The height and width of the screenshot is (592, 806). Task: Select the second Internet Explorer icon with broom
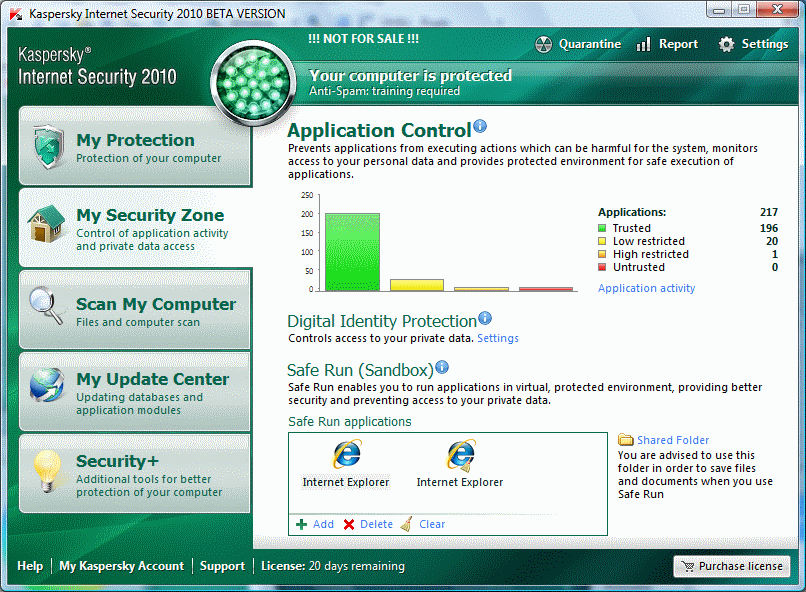tap(461, 455)
